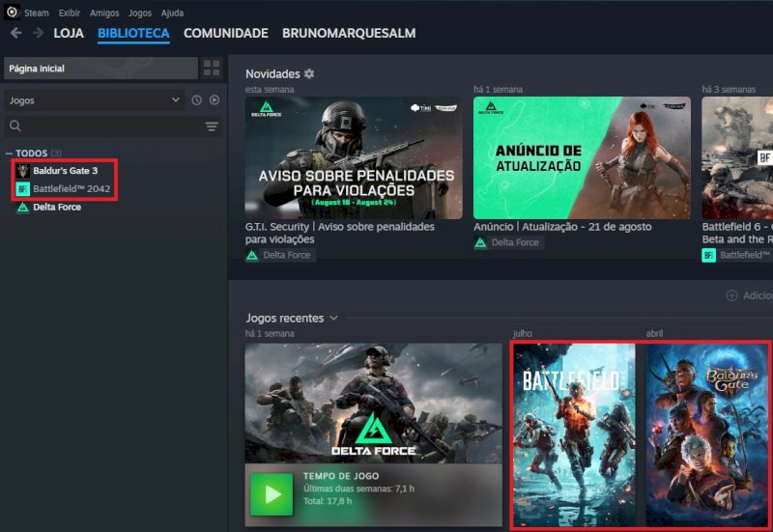Click inside the library search field
Viewport: 773px width, 532px height.
click(x=113, y=126)
